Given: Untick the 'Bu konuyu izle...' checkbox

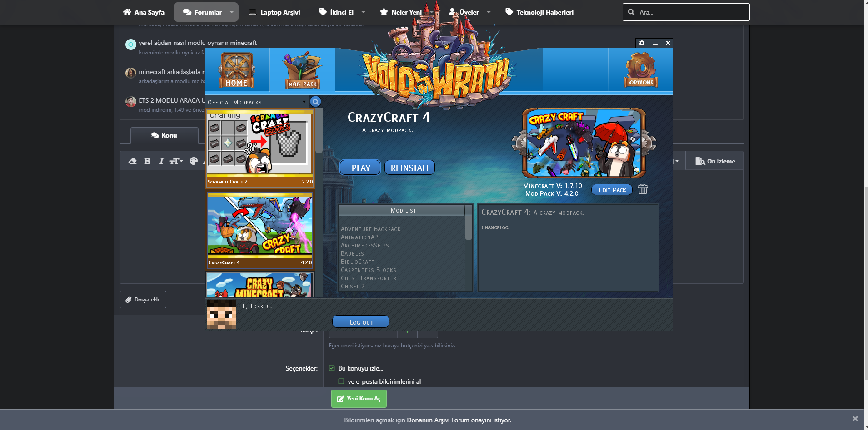Looking at the screenshot, I should [x=332, y=368].
